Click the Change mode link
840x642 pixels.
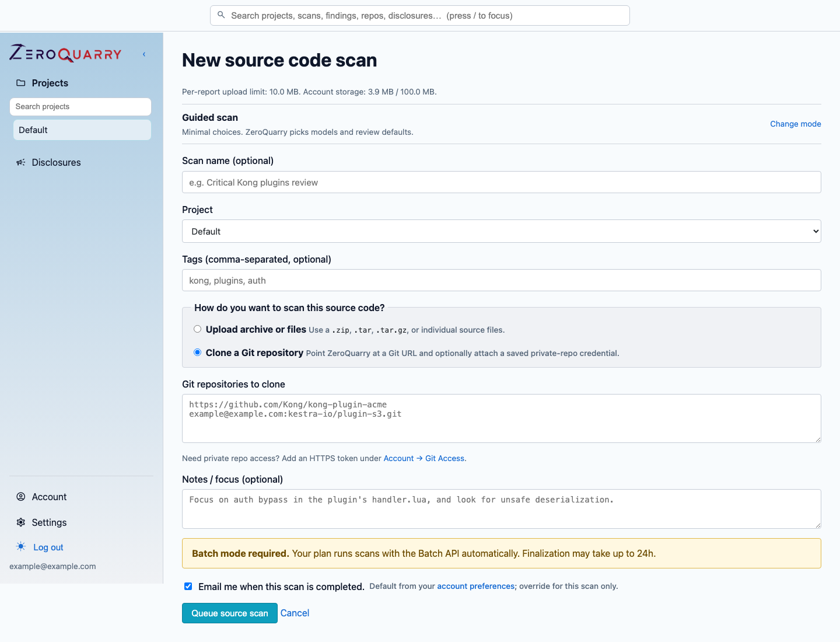pyautogui.click(x=796, y=124)
